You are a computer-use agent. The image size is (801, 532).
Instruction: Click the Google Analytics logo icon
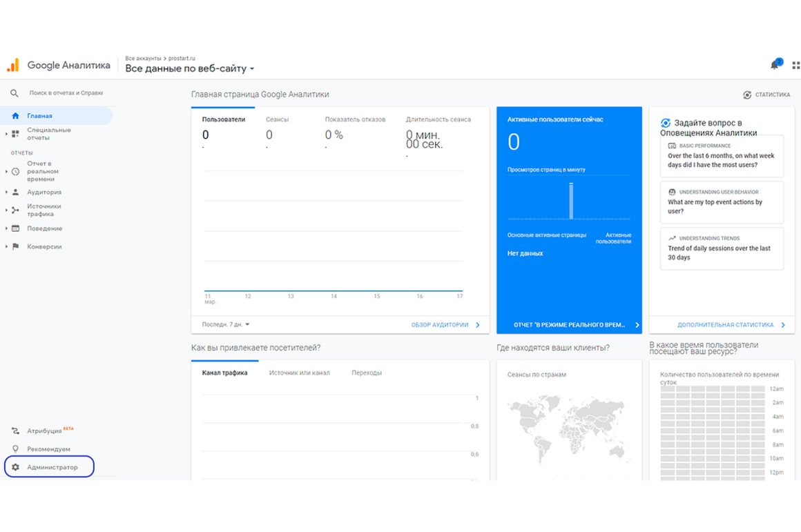pos(12,65)
